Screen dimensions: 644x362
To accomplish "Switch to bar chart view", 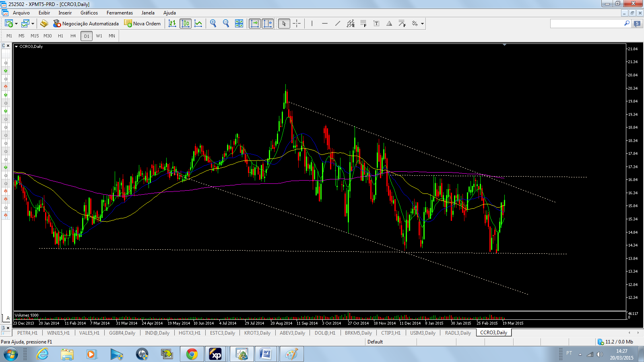I will pyautogui.click(x=172, y=24).
